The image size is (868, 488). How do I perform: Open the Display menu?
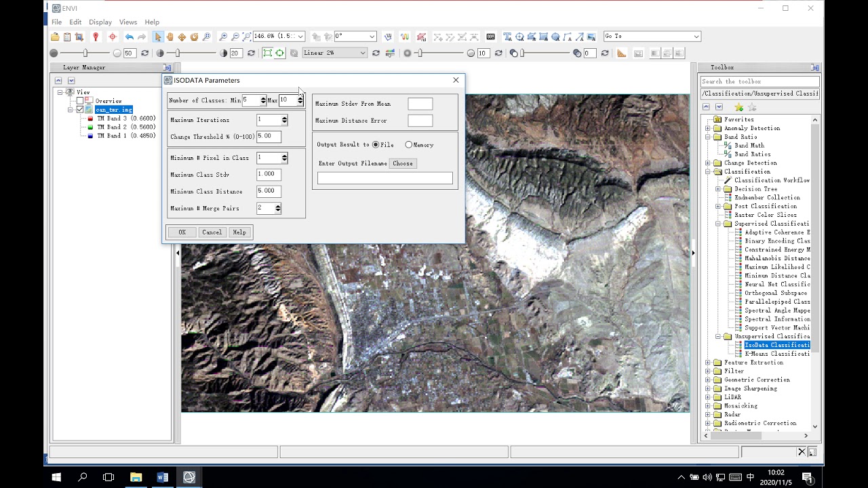pyautogui.click(x=100, y=22)
